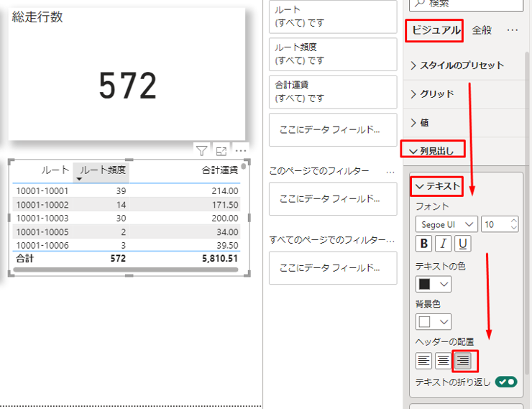Open the ルート頻度 filter card
This screenshot has height=409, width=532.
pos(332,53)
